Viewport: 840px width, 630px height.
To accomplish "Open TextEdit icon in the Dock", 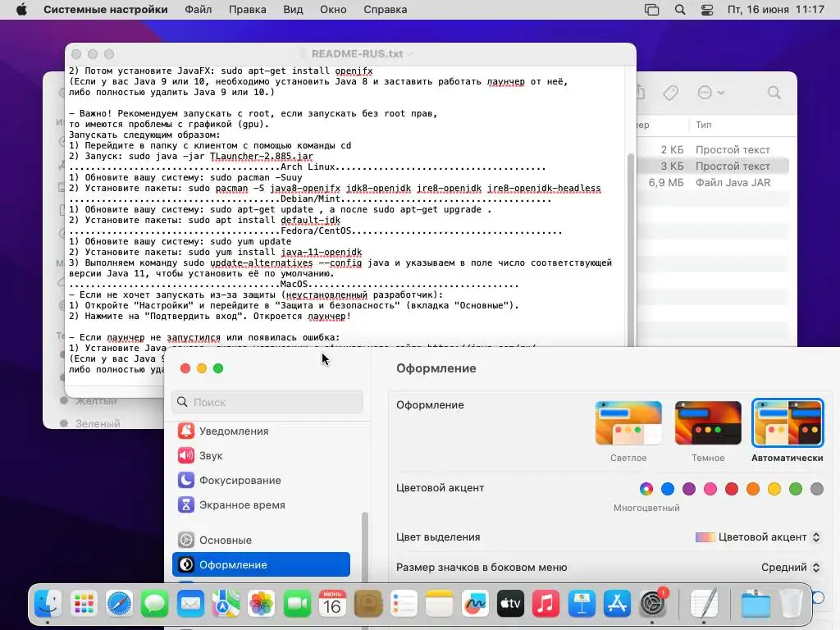I will click(x=703, y=604).
